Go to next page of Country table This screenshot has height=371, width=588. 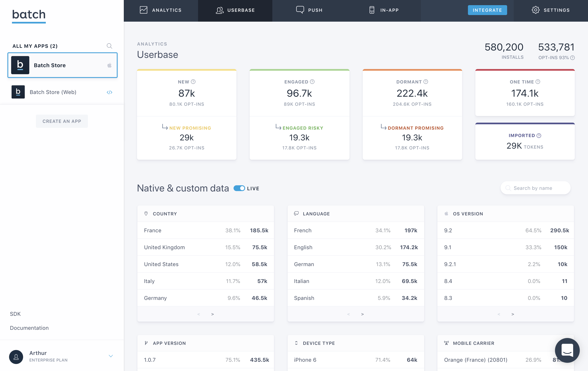pyautogui.click(x=213, y=314)
